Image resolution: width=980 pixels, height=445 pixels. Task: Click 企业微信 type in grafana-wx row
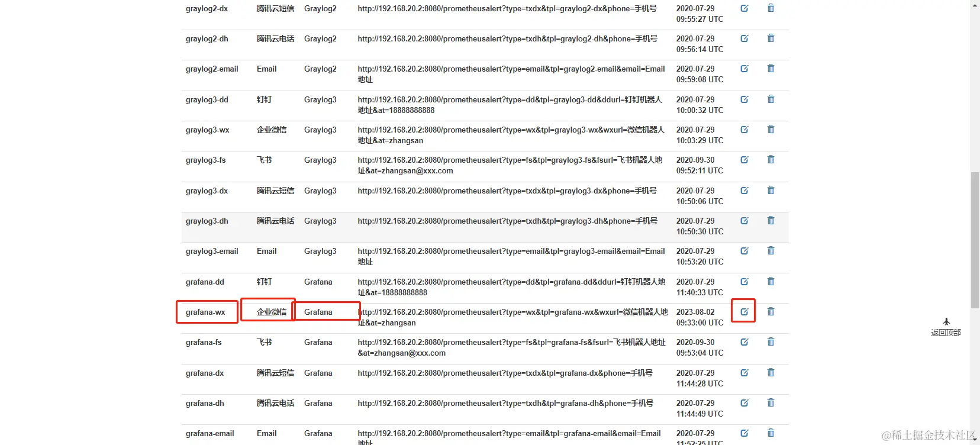coord(272,312)
